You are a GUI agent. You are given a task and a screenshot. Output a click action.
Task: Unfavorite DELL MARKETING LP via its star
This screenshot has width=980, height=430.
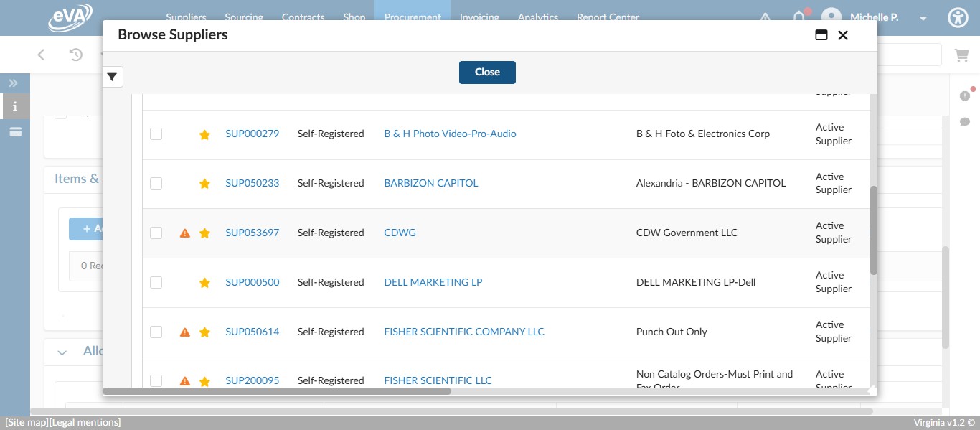pyautogui.click(x=204, y=282)
